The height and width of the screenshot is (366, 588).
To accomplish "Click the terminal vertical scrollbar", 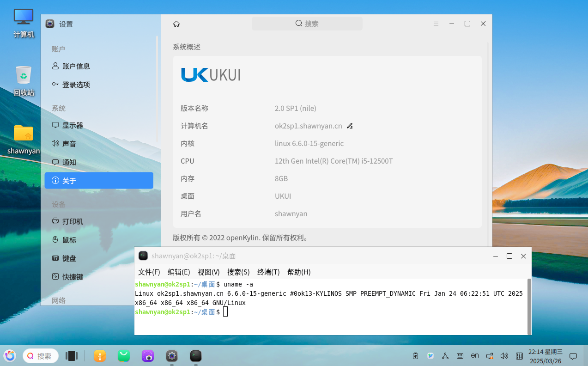I will pos(529,305).
